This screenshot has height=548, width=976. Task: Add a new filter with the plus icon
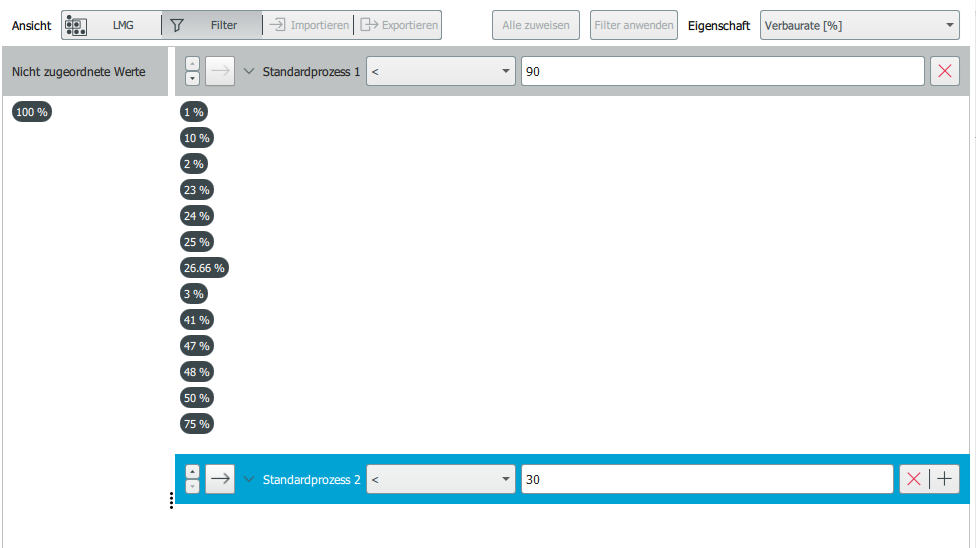click(944, 480)
